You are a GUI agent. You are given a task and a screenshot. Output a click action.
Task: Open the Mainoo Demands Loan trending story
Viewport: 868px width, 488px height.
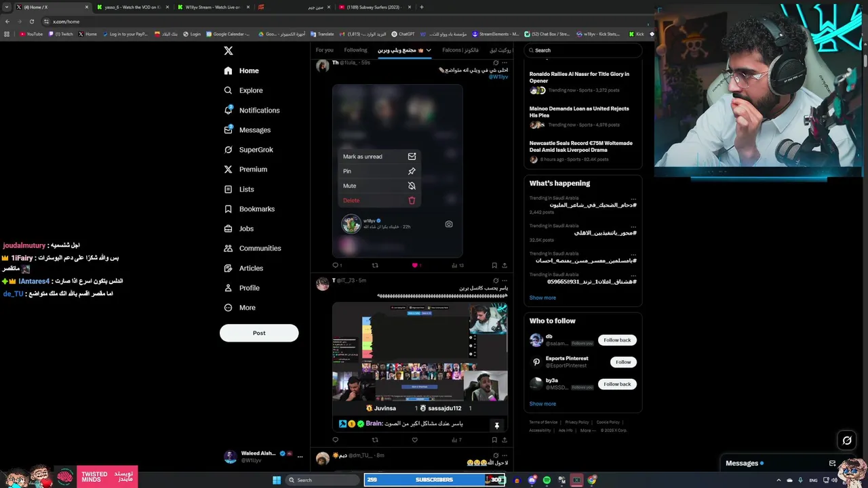tap(583, 117)
